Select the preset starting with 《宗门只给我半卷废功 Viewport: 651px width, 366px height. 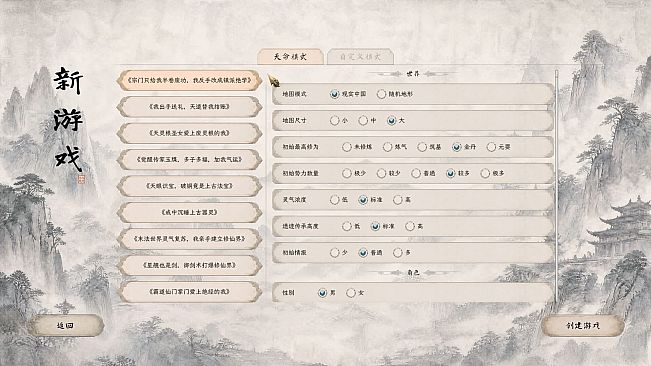point(190,80)
